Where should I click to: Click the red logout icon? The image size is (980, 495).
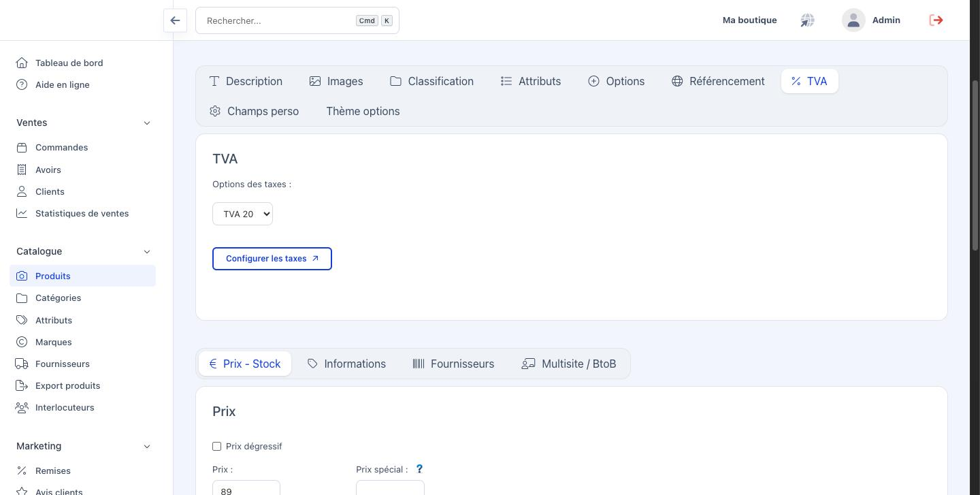coord(936,20)
